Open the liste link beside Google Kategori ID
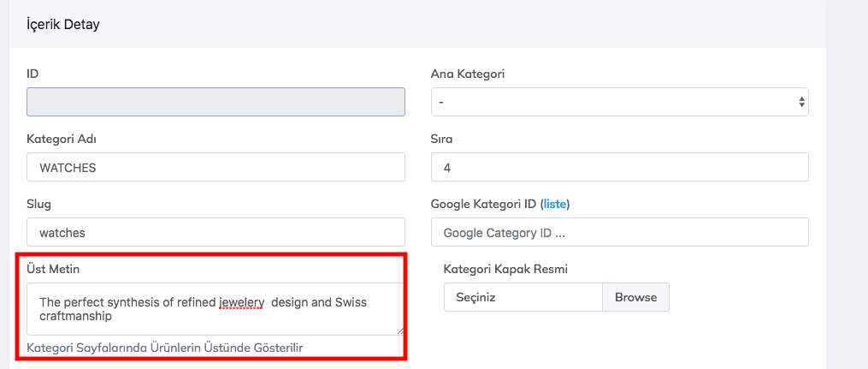The height and width of the screenshot is (369, 868). click(x=555, y=204)
